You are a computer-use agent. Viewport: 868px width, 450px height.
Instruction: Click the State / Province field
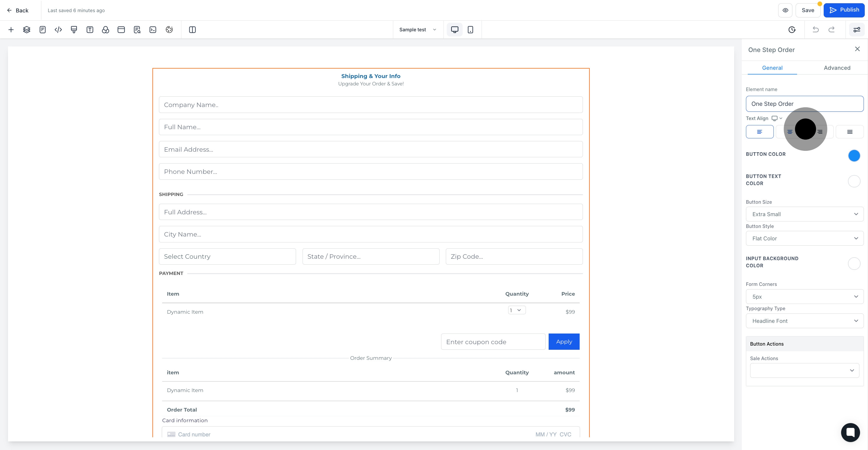pos(371,257)
